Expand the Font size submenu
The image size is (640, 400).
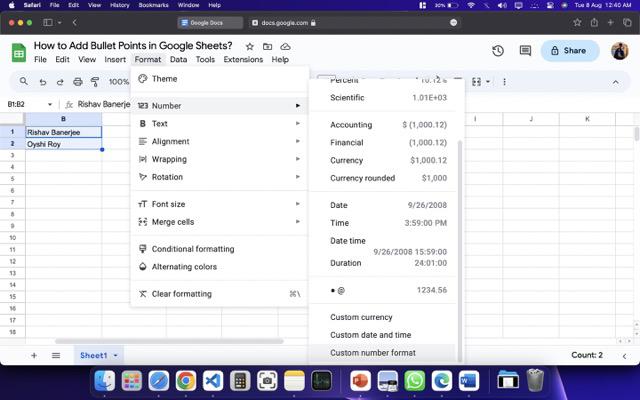[x=219, y=204]
